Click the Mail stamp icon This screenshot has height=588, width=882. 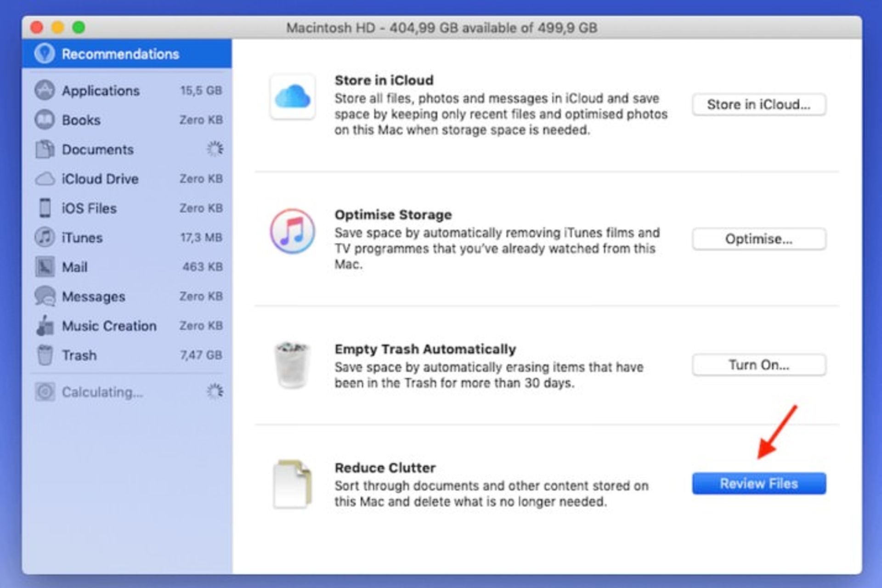[45, 267]
